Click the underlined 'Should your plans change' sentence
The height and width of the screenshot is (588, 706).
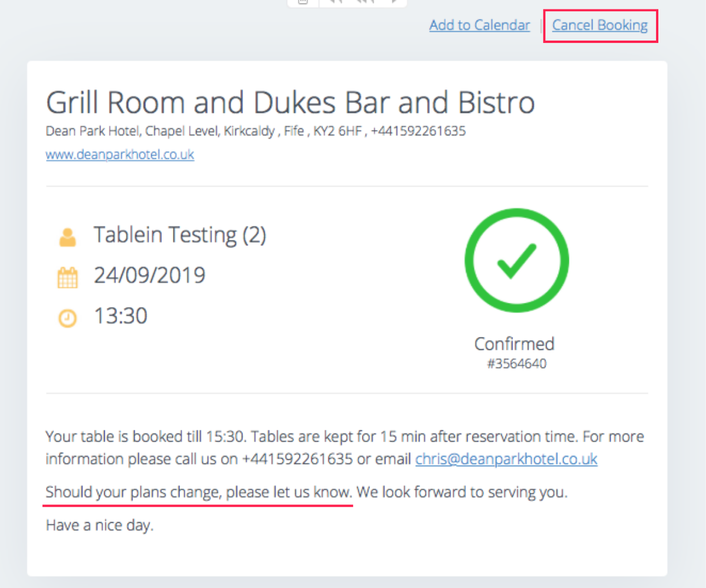[198, 492]
